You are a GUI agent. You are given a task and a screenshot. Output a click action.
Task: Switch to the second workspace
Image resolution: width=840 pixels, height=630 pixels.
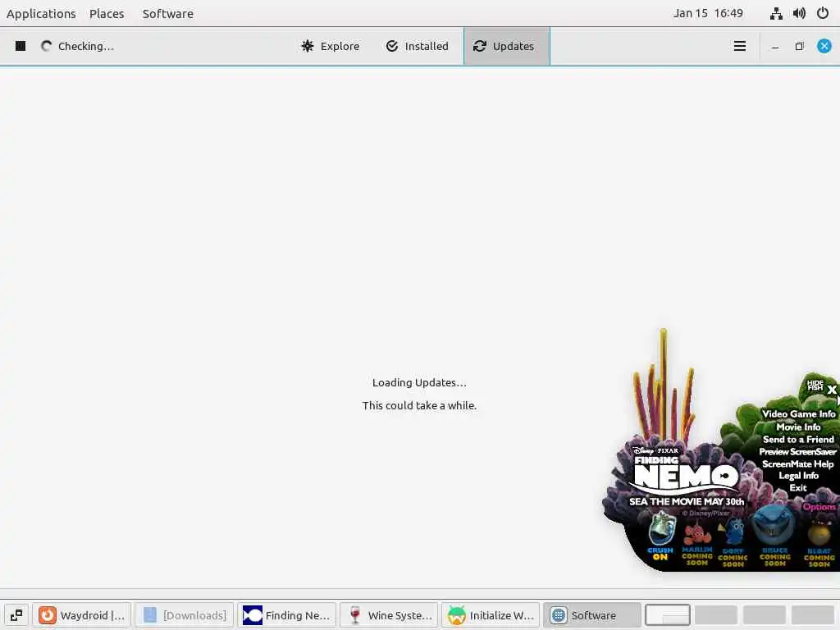715,615
